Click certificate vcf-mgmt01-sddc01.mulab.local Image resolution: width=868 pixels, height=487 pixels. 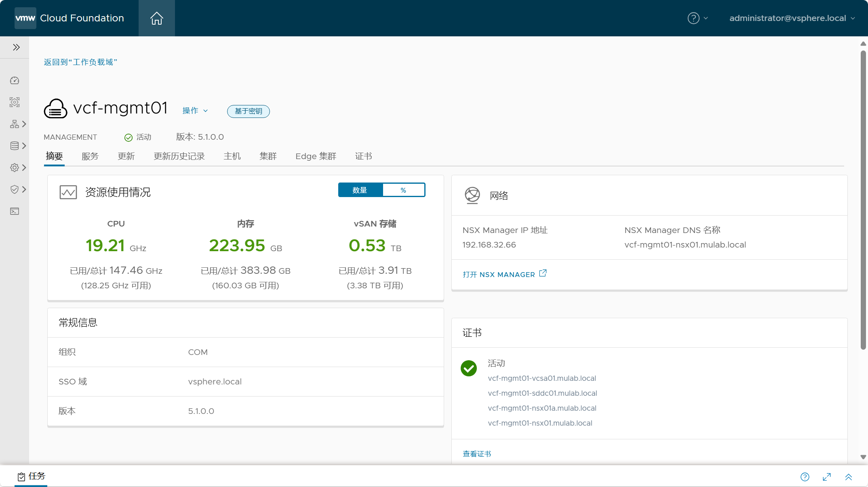click(x=542, y=393)
